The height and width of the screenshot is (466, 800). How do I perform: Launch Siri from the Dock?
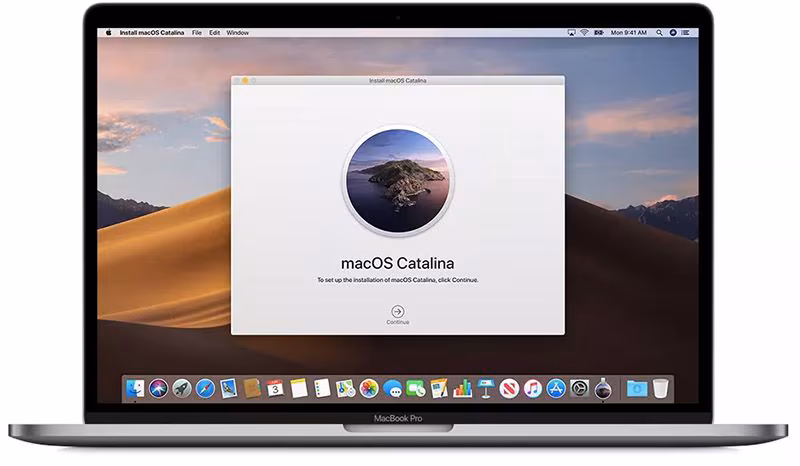tap(159, 389)
